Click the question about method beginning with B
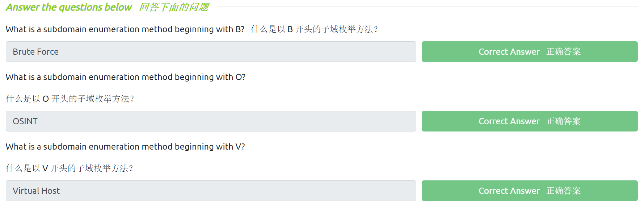This screenshot has width=644, height=209. (x=125, y=29)
